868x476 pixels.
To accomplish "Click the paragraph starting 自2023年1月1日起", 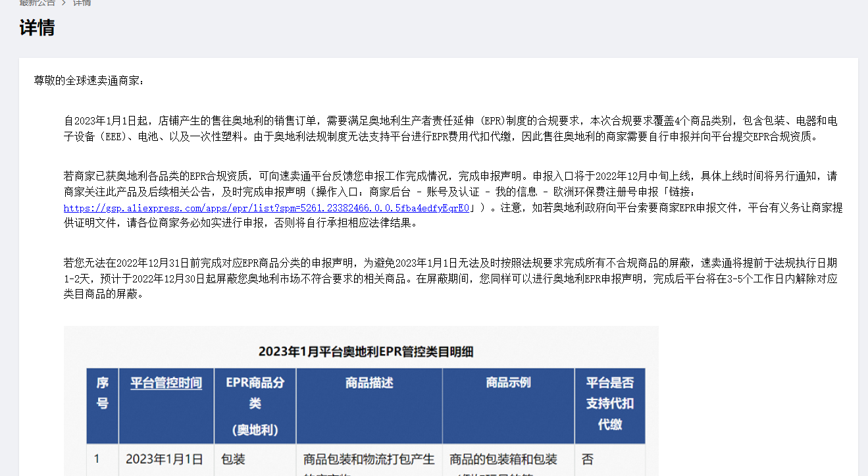I will coord(451,129).
